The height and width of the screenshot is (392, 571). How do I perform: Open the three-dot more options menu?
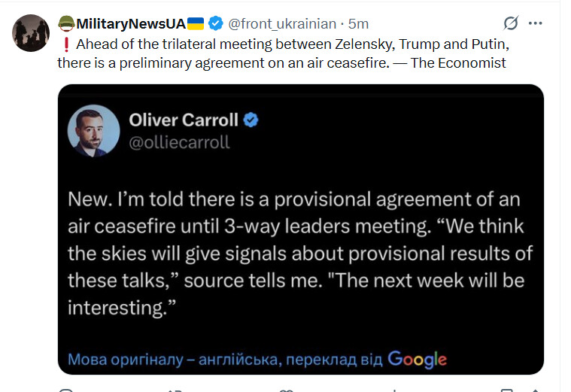(x=535, y=23)
